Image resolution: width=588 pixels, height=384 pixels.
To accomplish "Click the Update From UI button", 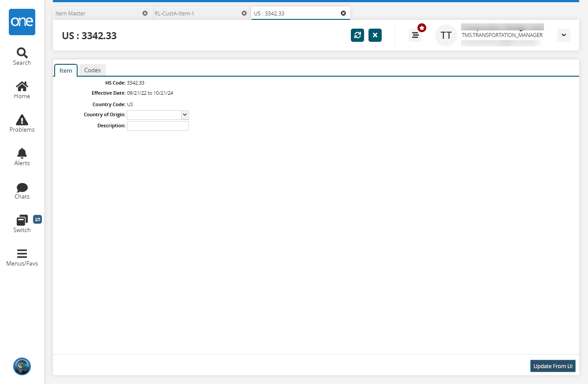I will (x=553, y=366).
